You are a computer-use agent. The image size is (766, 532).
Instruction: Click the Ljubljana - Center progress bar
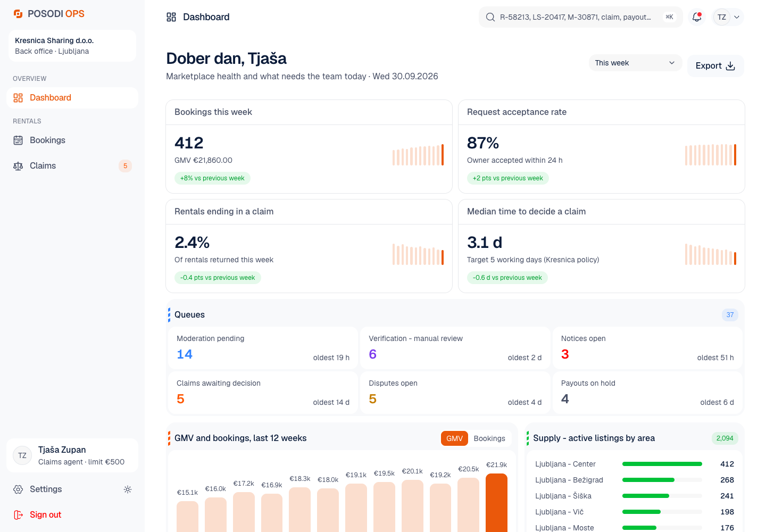(x=662, y=464)
